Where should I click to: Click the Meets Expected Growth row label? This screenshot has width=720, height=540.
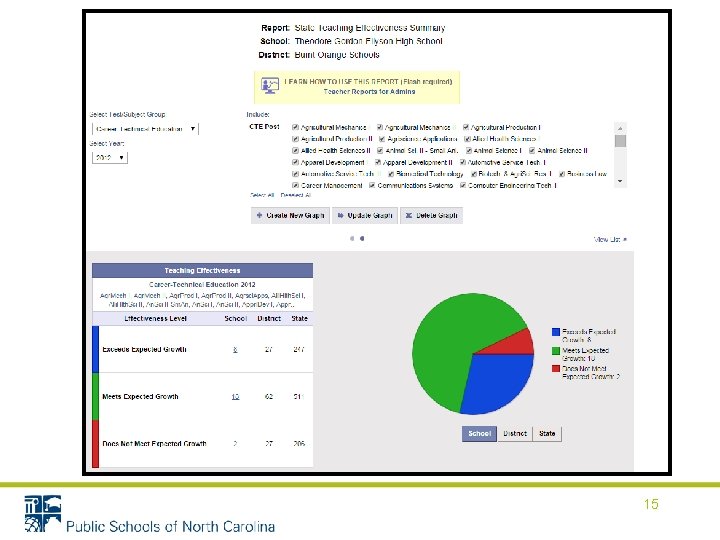(140, 397)
